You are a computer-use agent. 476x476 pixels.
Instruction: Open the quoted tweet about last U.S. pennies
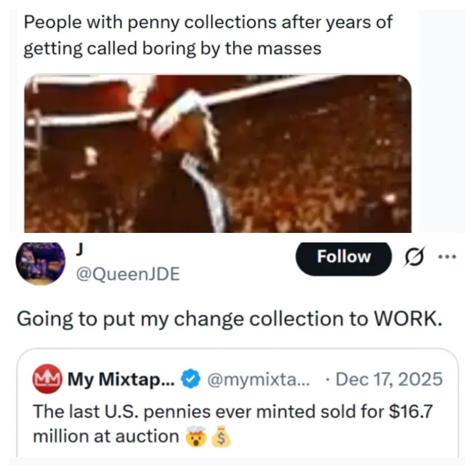238,402
